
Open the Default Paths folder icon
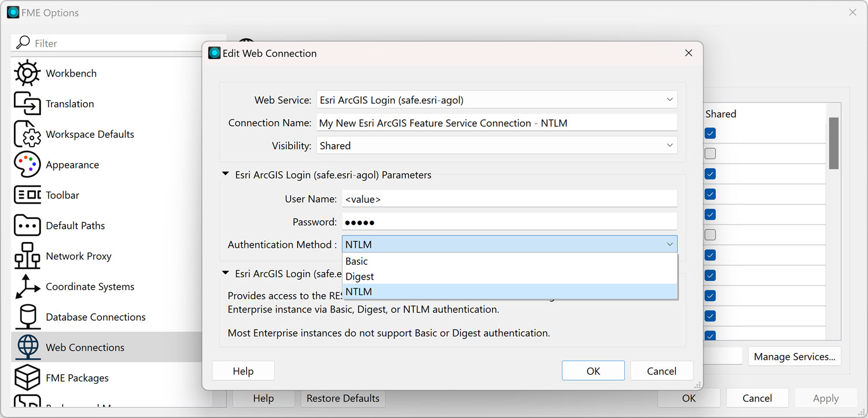27,226
